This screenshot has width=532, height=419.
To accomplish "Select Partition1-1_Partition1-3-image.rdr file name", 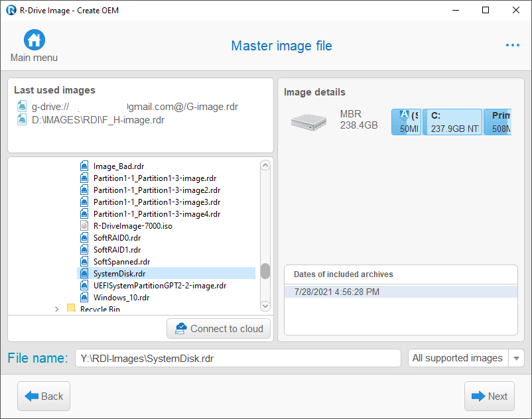I will [x=155, y=178].
